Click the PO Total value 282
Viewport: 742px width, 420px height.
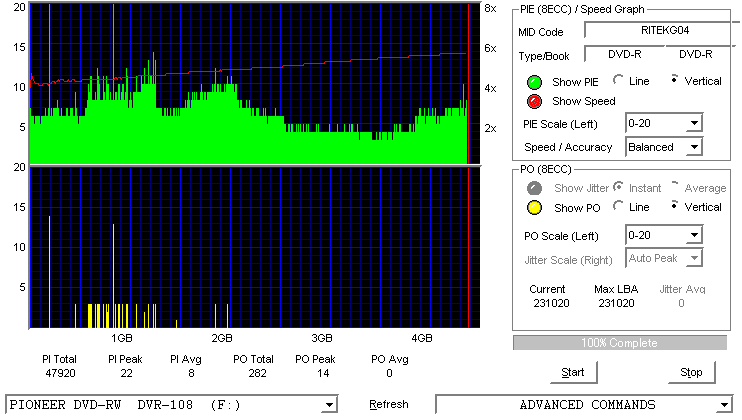pyautogui.click(x=257, y=373)
